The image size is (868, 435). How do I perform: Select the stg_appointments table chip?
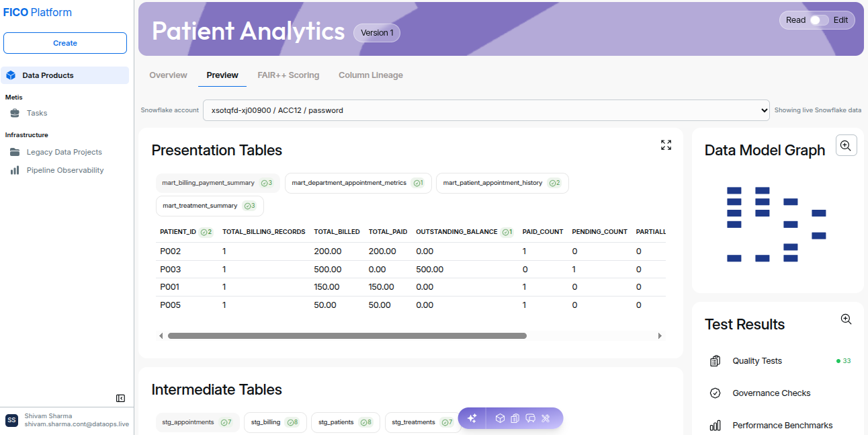pos(198,422)
